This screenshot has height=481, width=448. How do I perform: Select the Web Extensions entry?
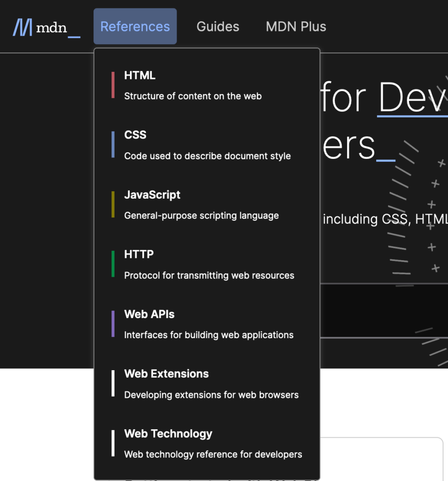166,374
